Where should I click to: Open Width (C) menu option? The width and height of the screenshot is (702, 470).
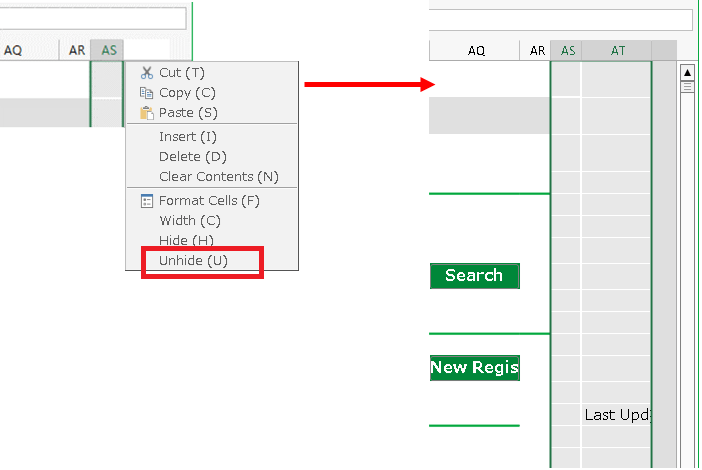[x=189, y=221]
